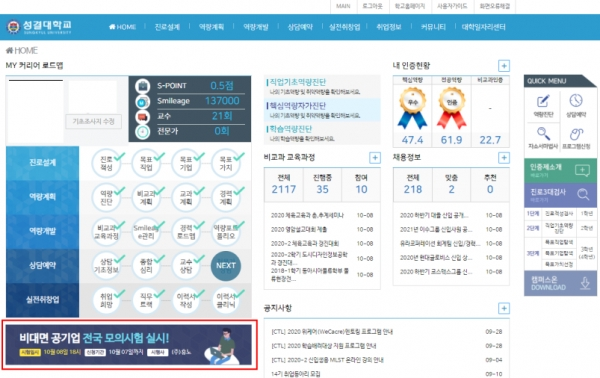The width and height of the screenshot is (600, 378).
Task: Click the 전체 218 count in 채용정보
Action: (x=412, y=184)
